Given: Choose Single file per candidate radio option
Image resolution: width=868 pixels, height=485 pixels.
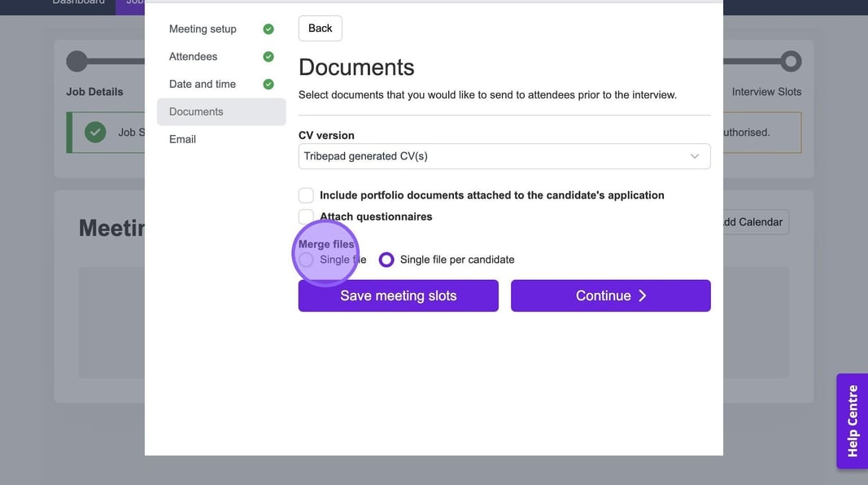Looking at the screenshot, I should coord(386,260).
